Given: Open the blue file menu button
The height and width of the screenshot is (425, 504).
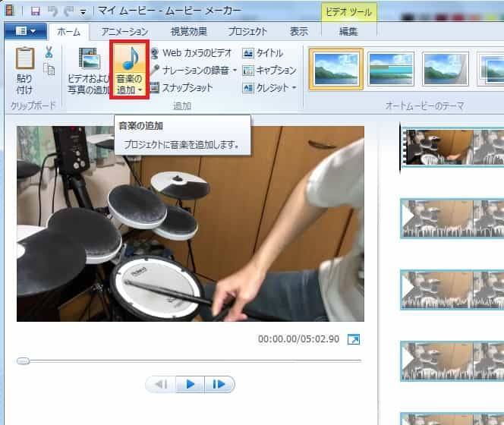Looking at the screenshot, I should 26,31.
